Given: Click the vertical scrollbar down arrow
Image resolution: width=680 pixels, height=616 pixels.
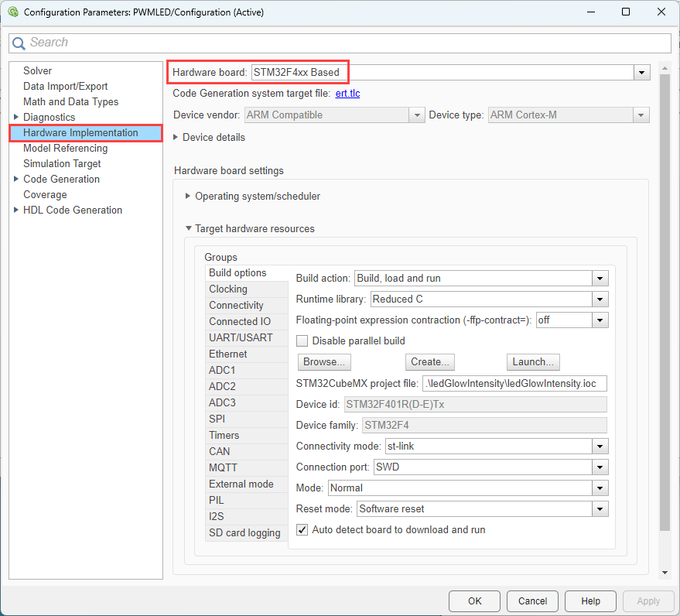Looking at the screenshot, I should (665, 572).
